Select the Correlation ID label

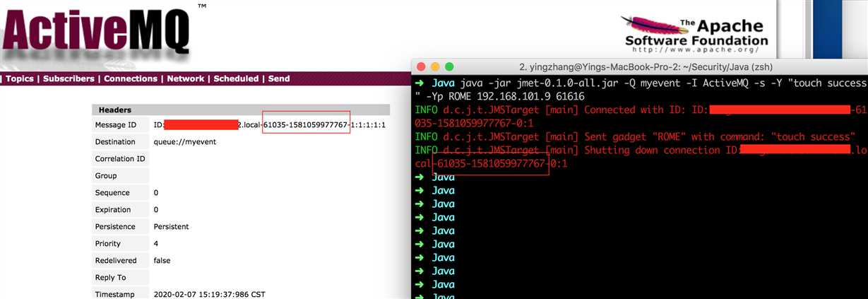pos(120,159)
